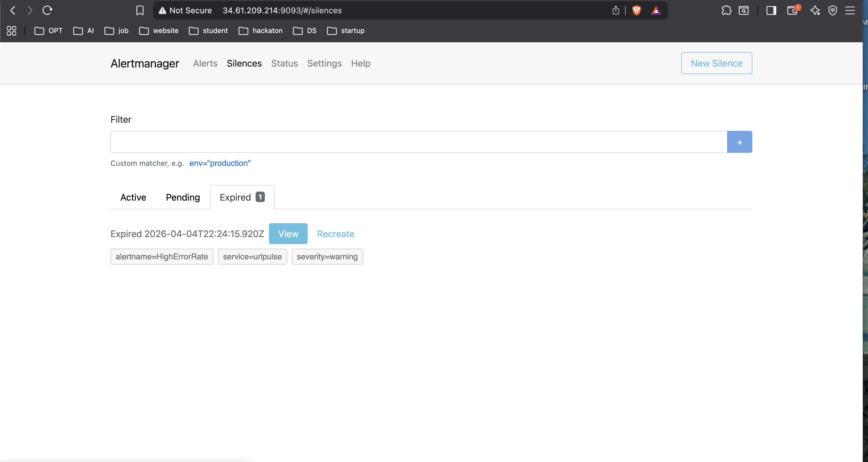Open the Brave Shields lion icon
This screenshot has height=462, width=868.
coord(636,10)
